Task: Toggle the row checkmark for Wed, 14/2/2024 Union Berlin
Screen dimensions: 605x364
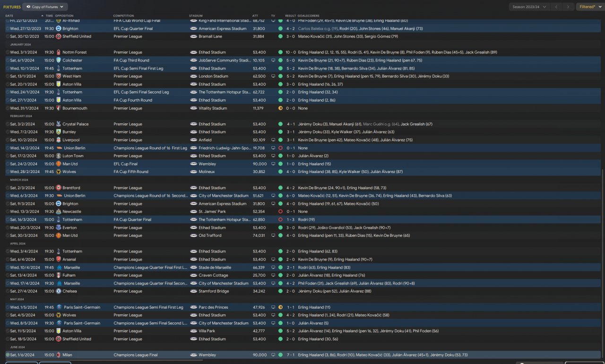Action: [8, 148]
